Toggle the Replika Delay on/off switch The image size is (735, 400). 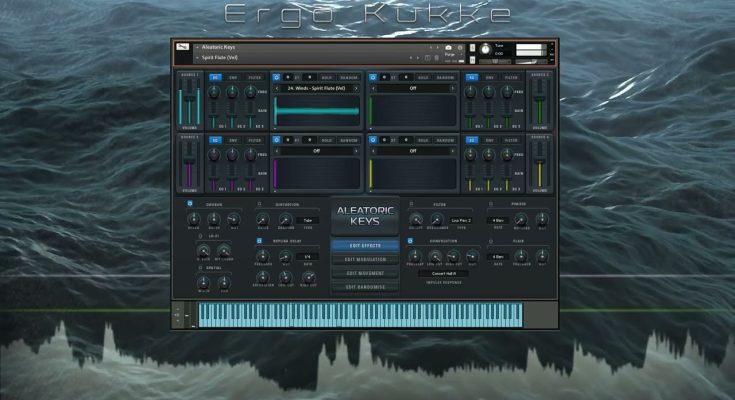pyautogui.click(x=260, y=241)
